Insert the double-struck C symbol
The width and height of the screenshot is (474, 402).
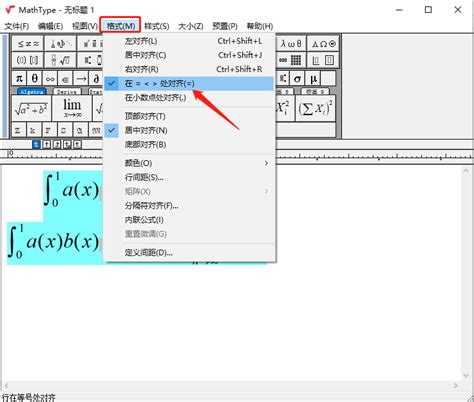click(x=64, y=130)
